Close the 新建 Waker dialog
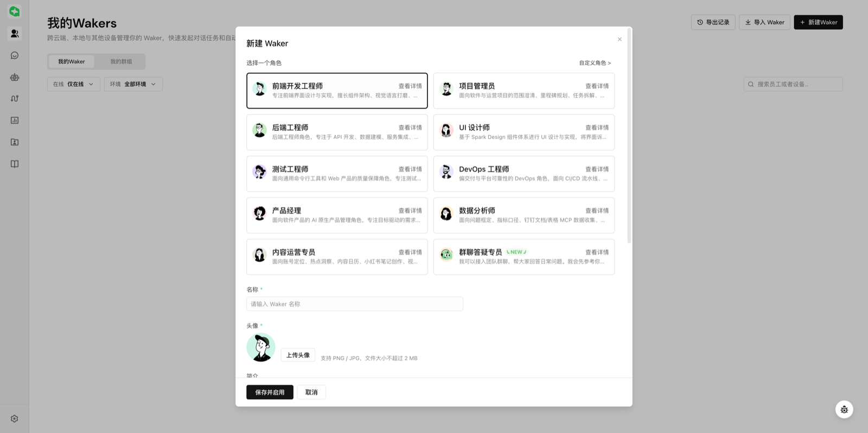Viewport: 868px width, 433px height. [620, 39]
